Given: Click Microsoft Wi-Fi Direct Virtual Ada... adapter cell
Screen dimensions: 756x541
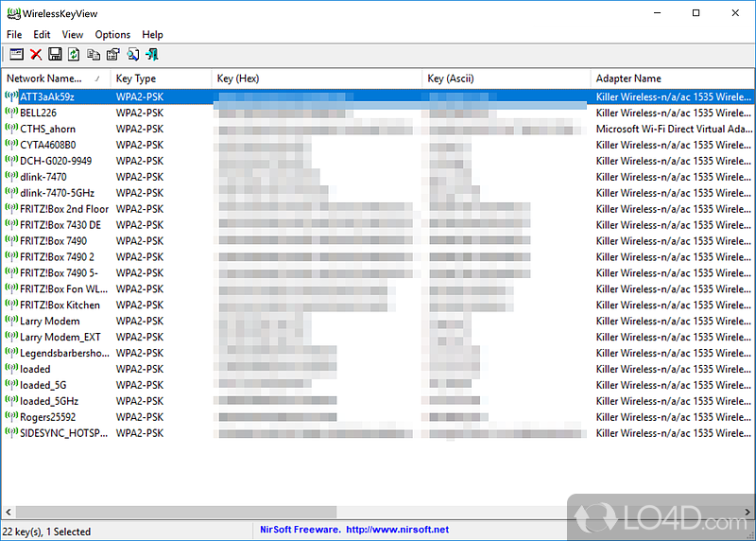Looking at the screenshot, I should pos(674,129).
